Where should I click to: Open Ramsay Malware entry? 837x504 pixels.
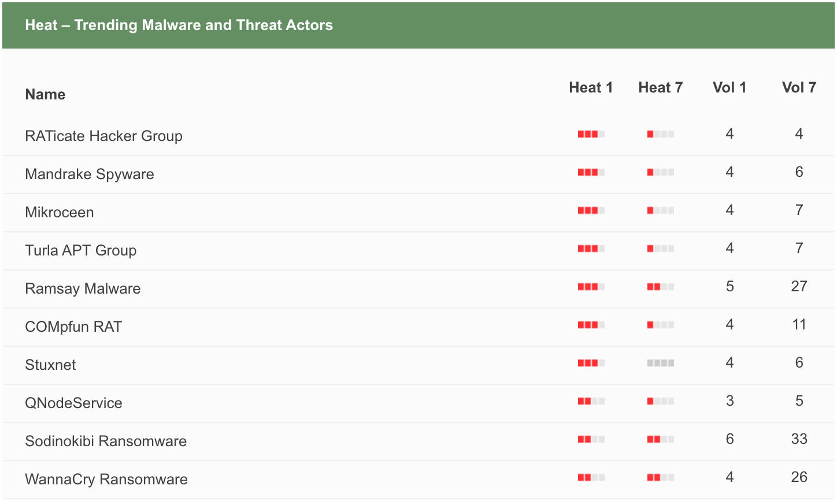click(x=83, y=288)
